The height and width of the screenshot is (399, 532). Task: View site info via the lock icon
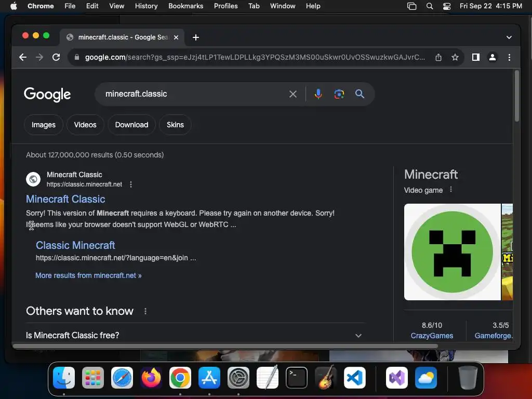tap(77, 57)
